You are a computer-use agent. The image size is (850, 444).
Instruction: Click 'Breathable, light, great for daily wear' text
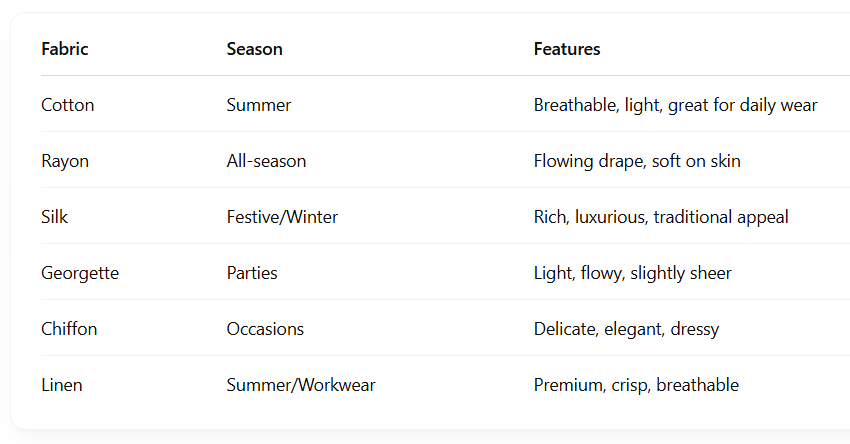[x=675, y=105]
